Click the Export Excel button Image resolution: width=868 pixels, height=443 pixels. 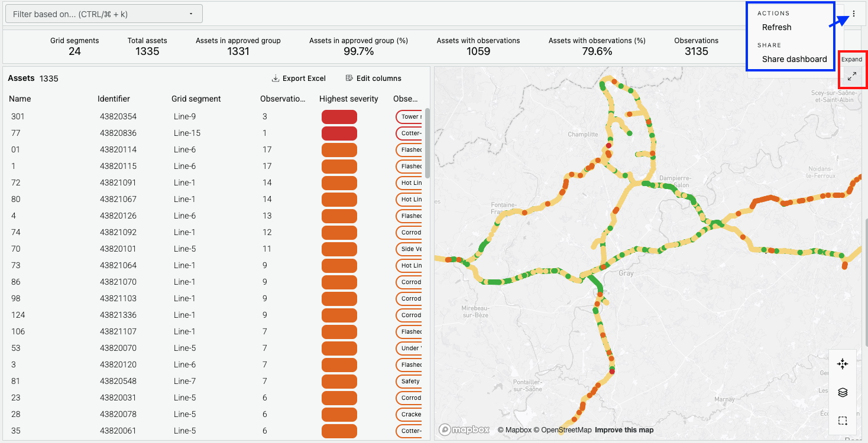(x=299, y=78)
